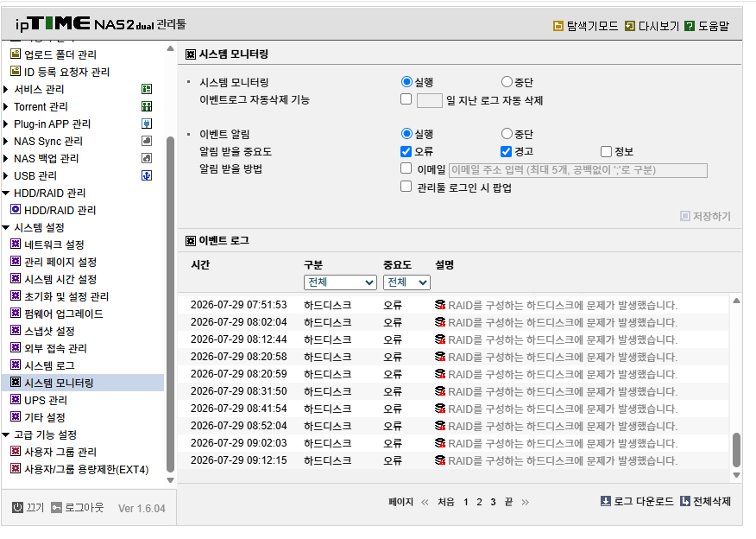Open the 구분 filter dropdown
The height and width of the screenshot is (539, 756).
pyautogui.click(x=340, y=282)
